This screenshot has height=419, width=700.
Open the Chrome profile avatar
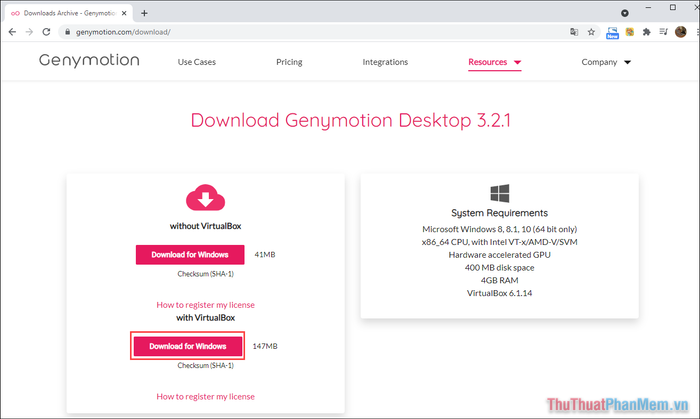680,32
